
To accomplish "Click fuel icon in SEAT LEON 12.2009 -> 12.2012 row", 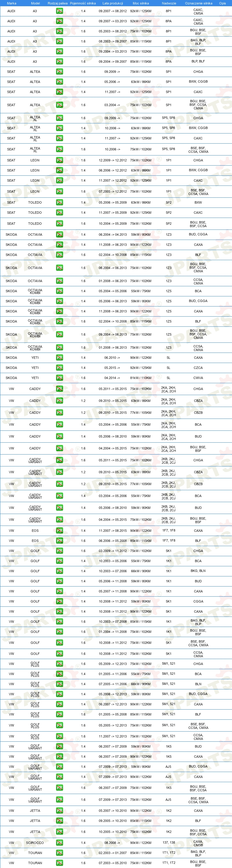I will click(60, 160).
